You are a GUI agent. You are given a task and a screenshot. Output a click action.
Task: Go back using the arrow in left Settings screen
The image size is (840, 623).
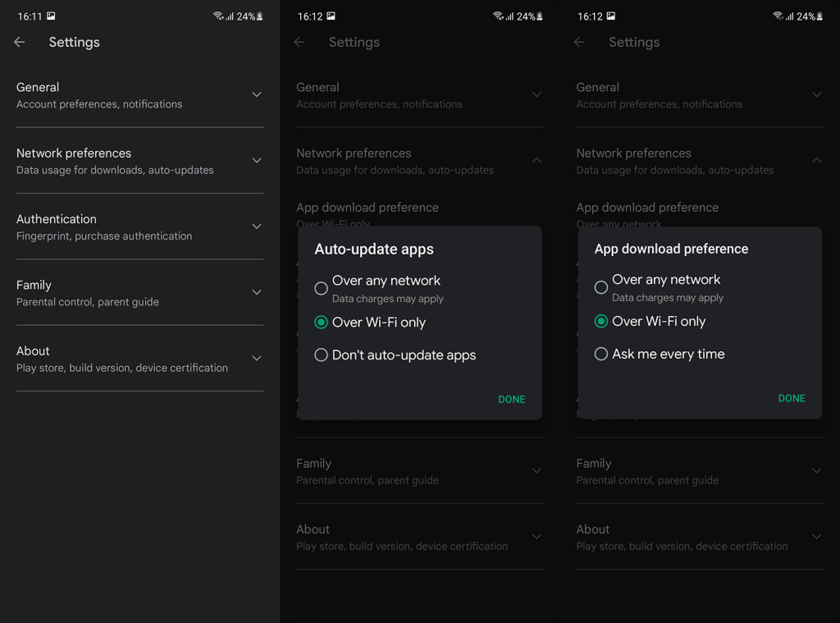point(20,42)
